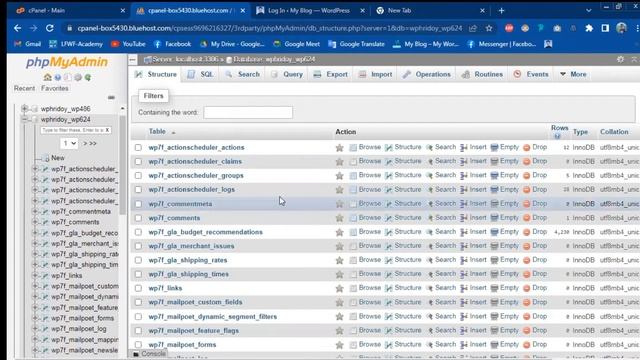Open the Gmail bookmark
The image size is (640, 360).
[x=27, y=44]
